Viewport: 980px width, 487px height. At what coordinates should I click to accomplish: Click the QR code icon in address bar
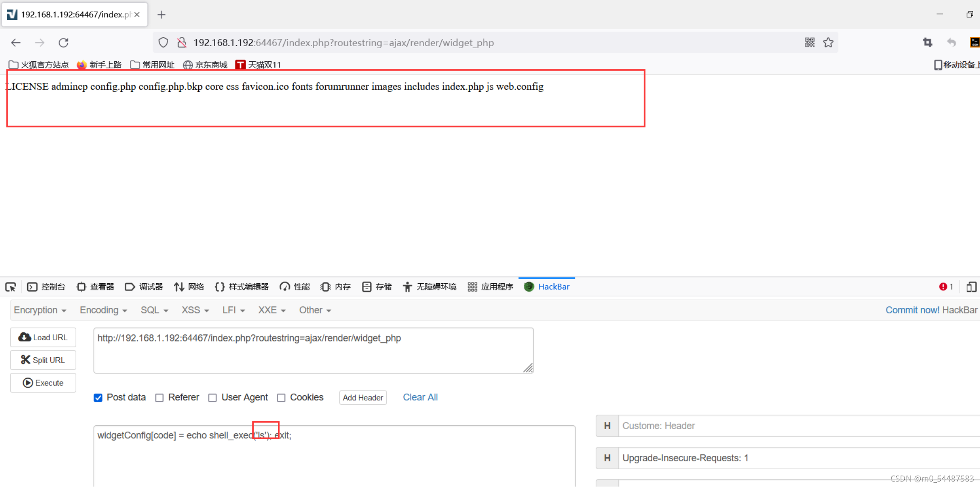pos(809,42)
